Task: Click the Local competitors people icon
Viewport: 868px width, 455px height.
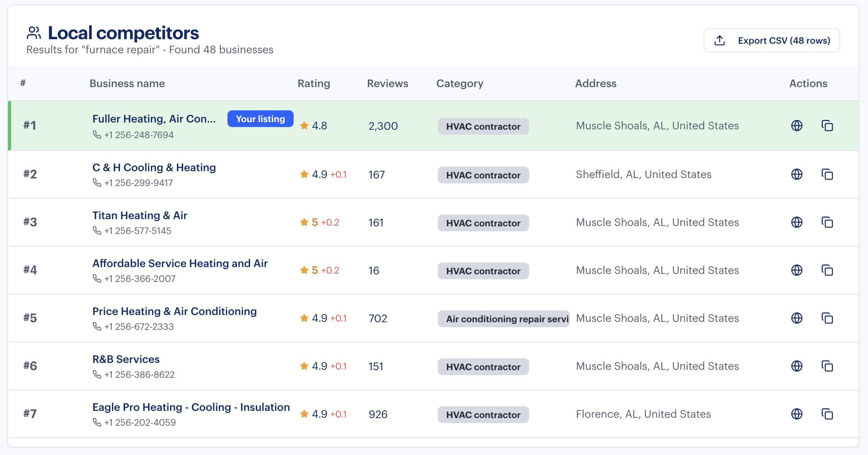Action: point(34,33)
